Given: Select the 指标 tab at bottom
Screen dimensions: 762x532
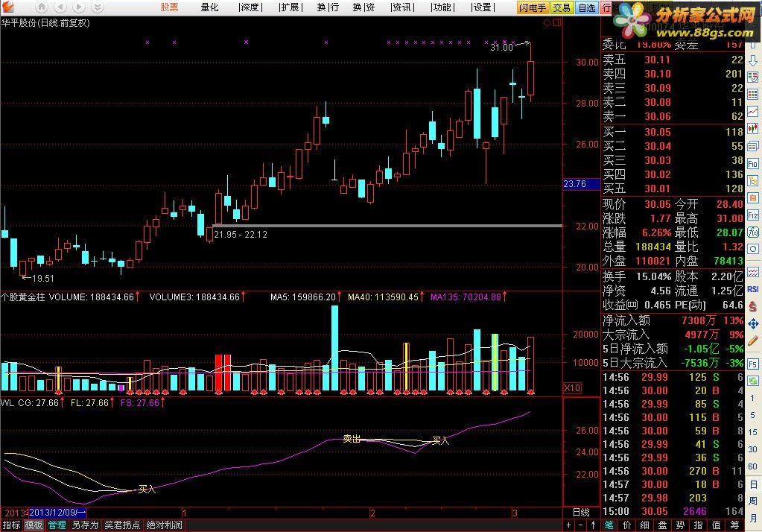Looking at the screenshot, I should (x=12, y=525).
